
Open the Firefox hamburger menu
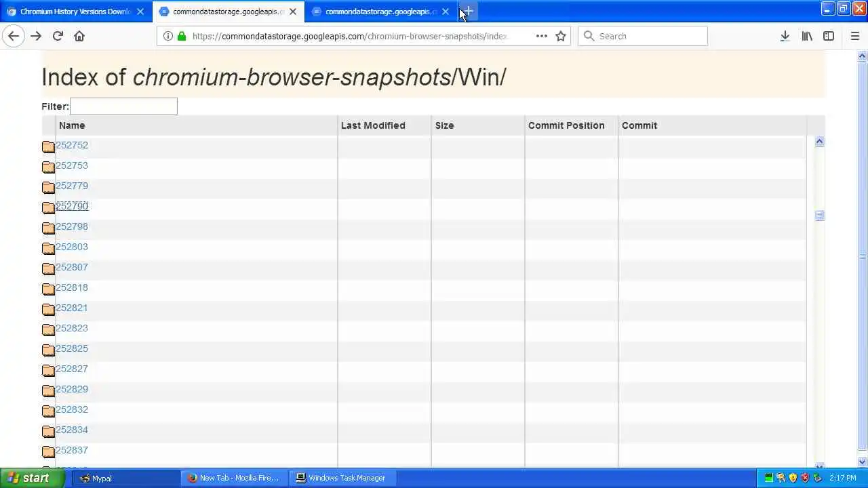point(854,36)
